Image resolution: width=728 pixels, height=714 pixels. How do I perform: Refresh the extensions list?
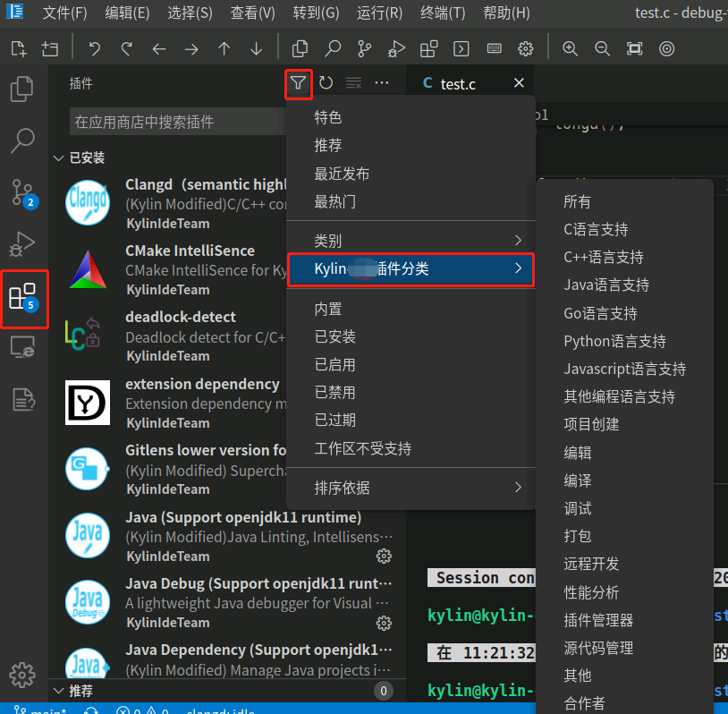[326, 83]
